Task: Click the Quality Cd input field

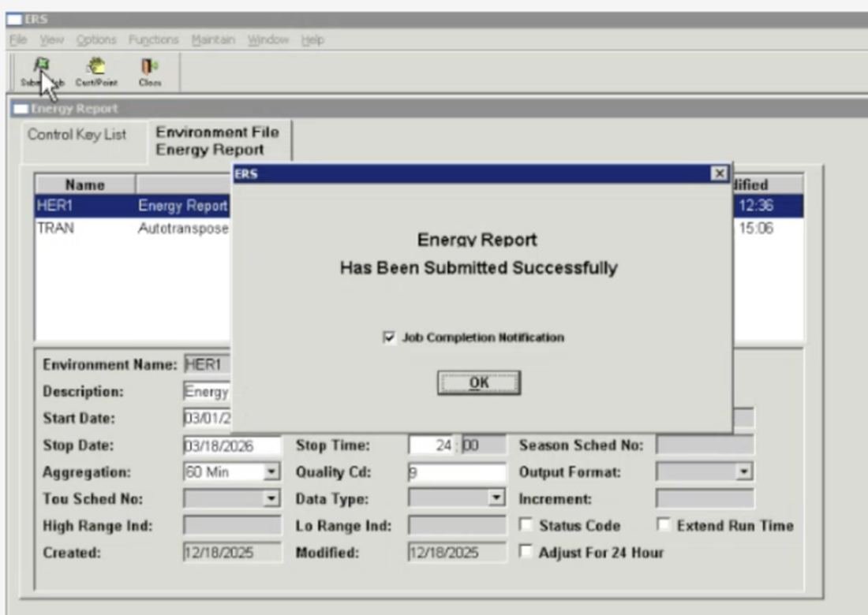Action: coord(457,472)
